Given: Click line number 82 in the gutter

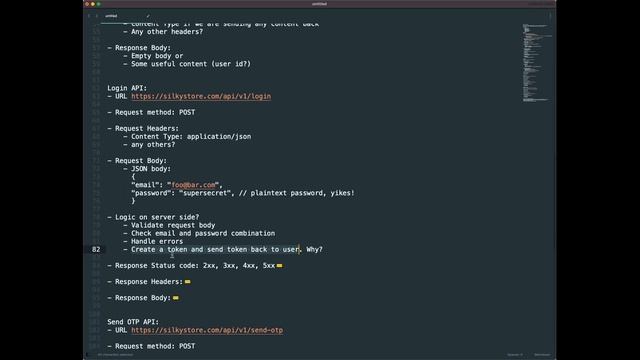Looking at the screenshot, I should coord(96,249).
